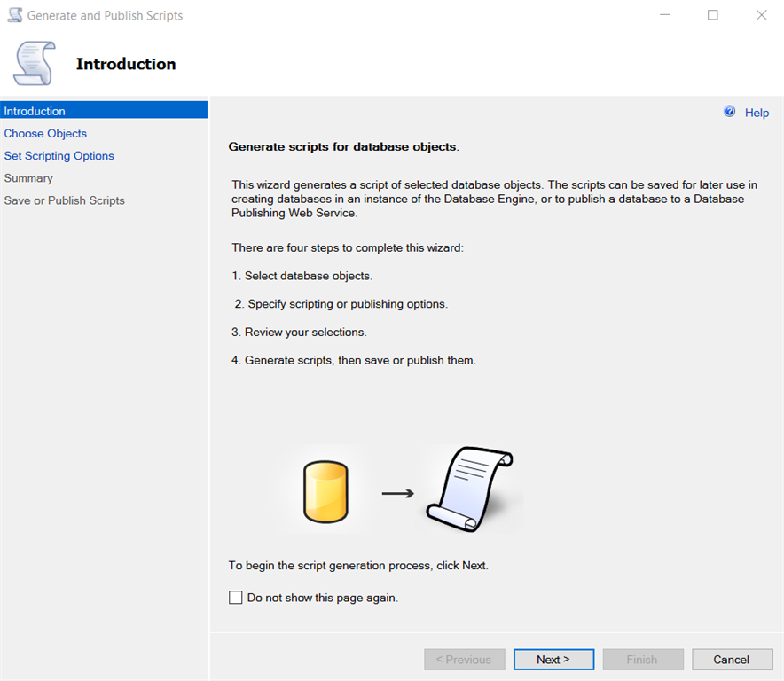The height and width of the screenshot is (681, 784).
Task: Click the Finish button
Action: pos(643,660)
